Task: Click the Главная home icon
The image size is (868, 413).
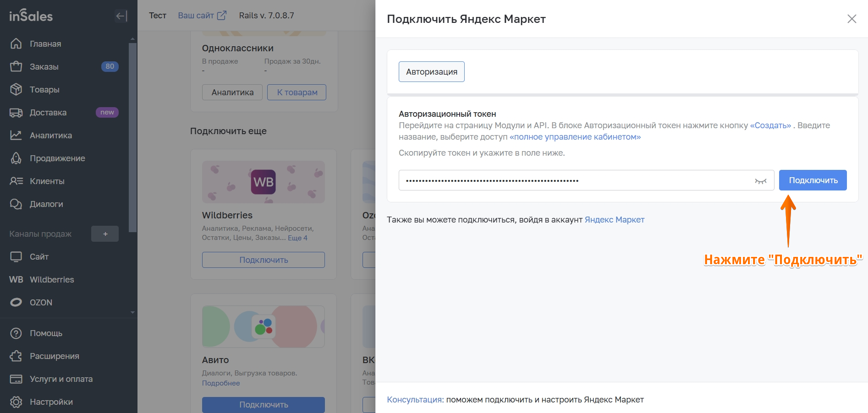Action: pyautogui.click(x=16, y=43)
